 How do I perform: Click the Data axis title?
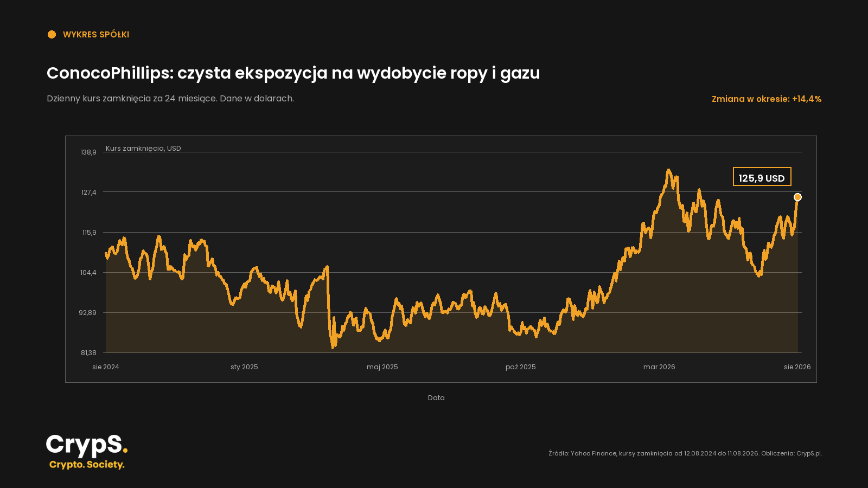click(436, 398)
